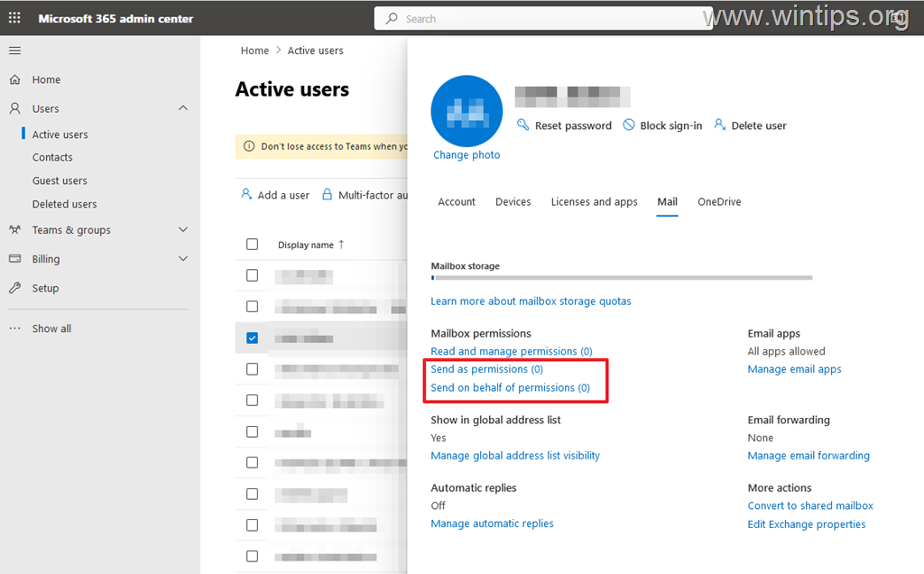Select the Mail tab
Screen dimensions: 924x574
click(667, 201)
